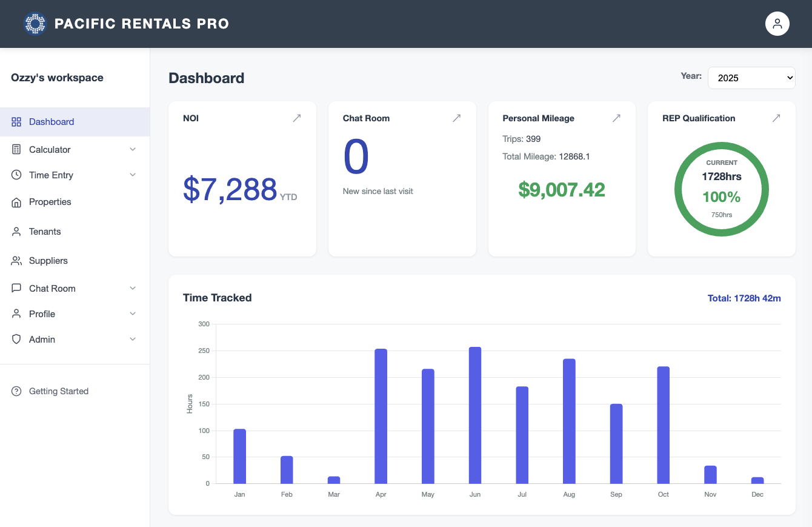
Task: Click the Properties house icon in sidebar
Action: tap(16, 203)
